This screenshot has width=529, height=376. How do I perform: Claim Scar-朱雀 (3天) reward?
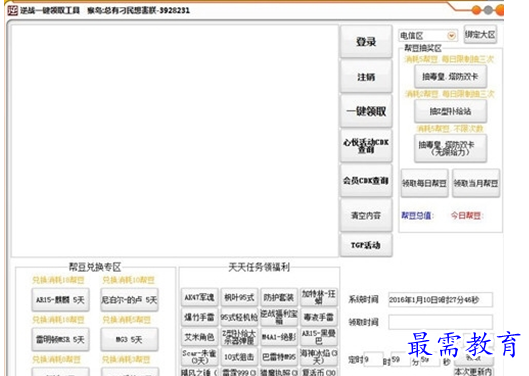coord(199,357)
